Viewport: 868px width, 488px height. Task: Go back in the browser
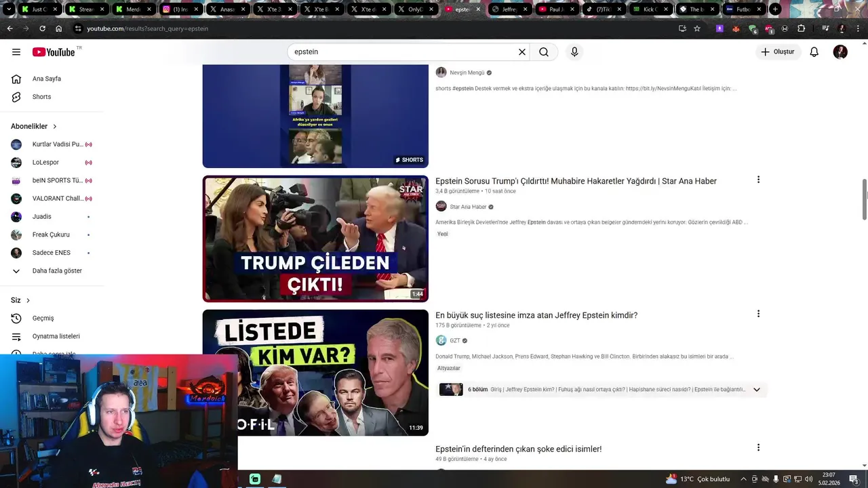[x=9, y=28]
